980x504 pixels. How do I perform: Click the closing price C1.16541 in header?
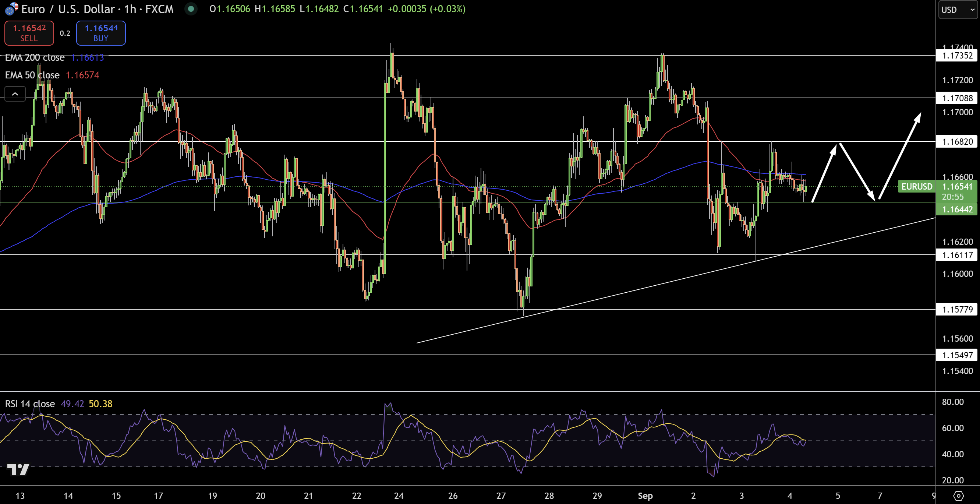pos(363,9)
